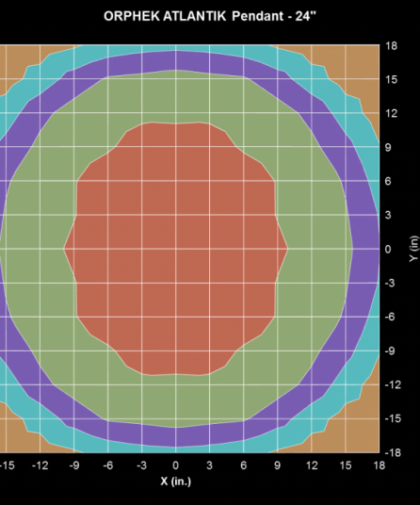Click the Y-axis tick label 15
420x505 pixels.
[x=392, y=79]
